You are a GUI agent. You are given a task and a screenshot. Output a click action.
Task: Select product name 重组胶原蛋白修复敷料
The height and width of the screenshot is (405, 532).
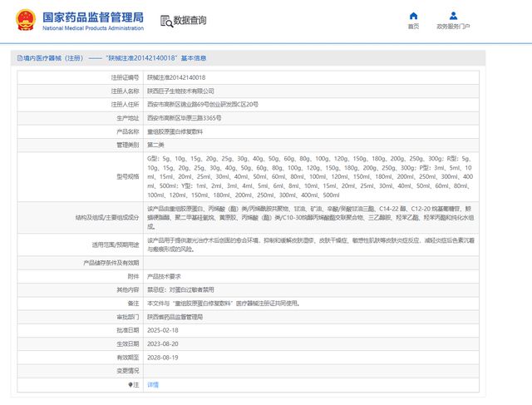(x=175, y=131)
